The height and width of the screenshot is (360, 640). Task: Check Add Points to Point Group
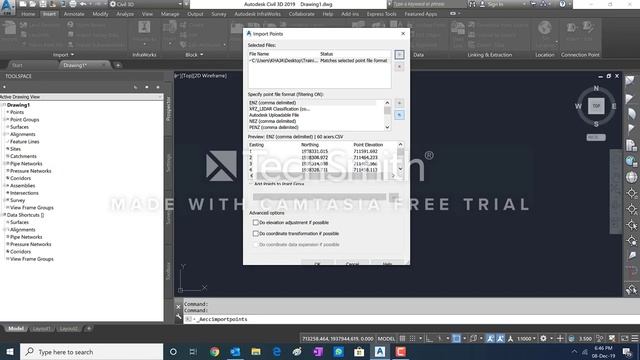[x=251, y=184]
